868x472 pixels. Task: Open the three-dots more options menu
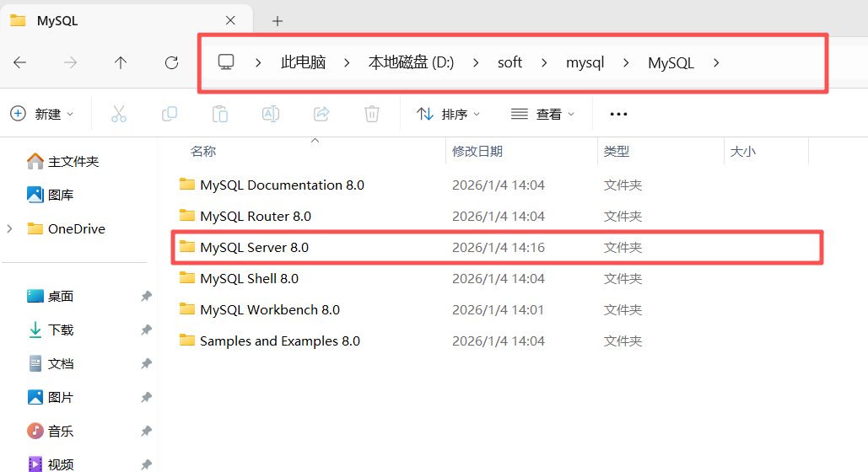coord(618,114)
